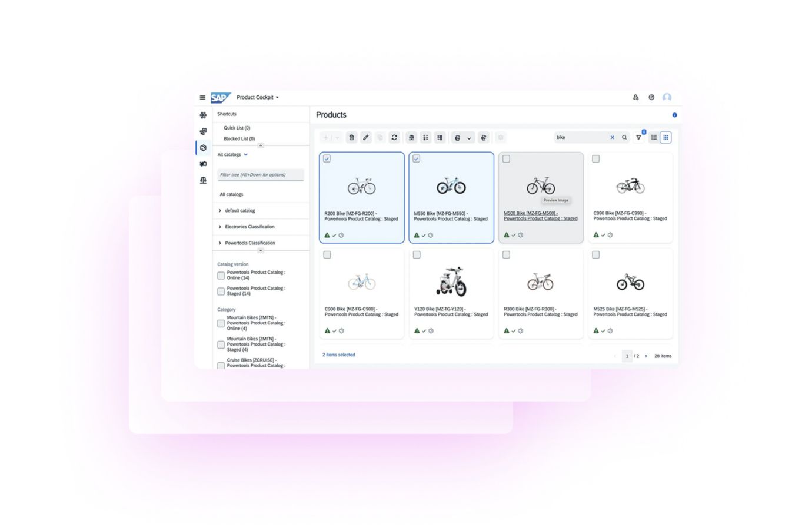Screen dimensions: 812x530
Task: Check the Mountain Bikes Staged category filter
Action: tap(221, 344)
